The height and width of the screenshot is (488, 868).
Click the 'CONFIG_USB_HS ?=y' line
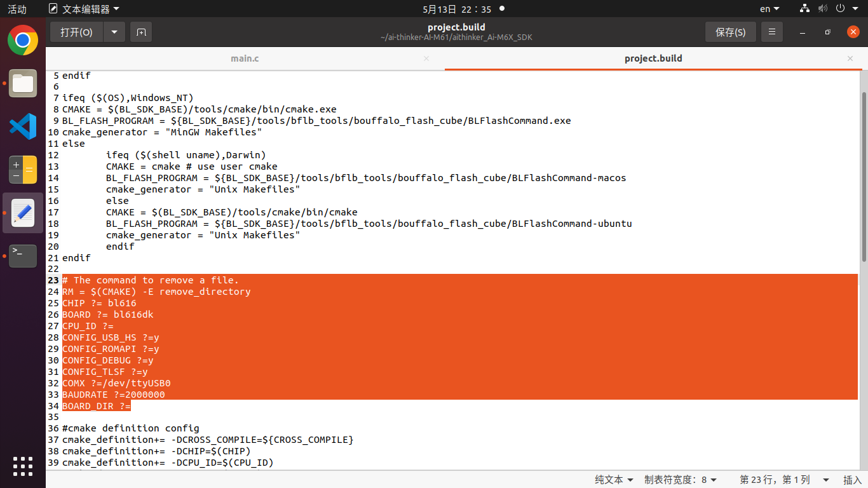(111, 337)
